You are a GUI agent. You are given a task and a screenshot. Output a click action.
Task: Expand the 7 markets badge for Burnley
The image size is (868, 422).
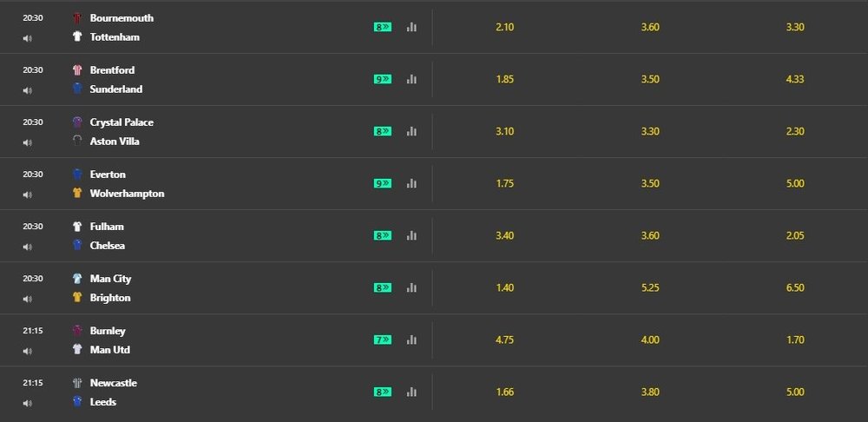[x=383, y=340]
